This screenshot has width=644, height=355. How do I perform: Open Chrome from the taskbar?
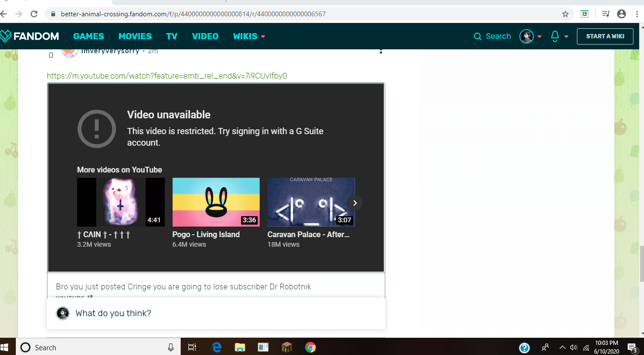310,347
